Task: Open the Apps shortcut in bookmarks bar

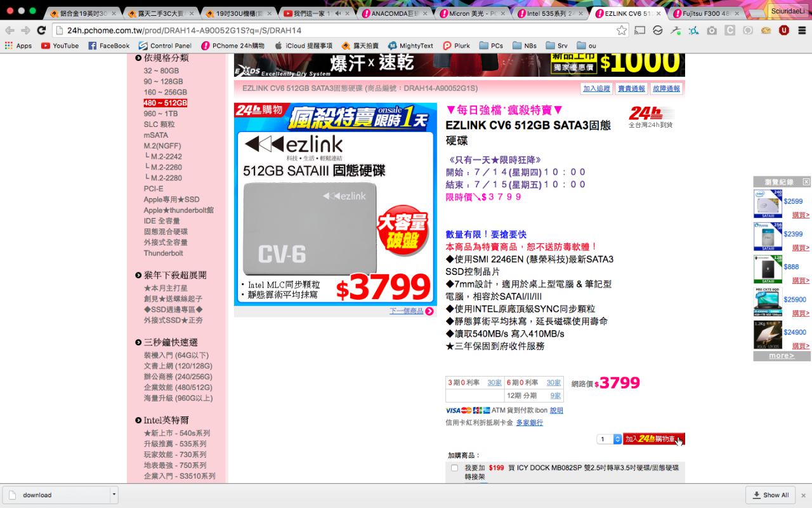Action: point(18,46)
